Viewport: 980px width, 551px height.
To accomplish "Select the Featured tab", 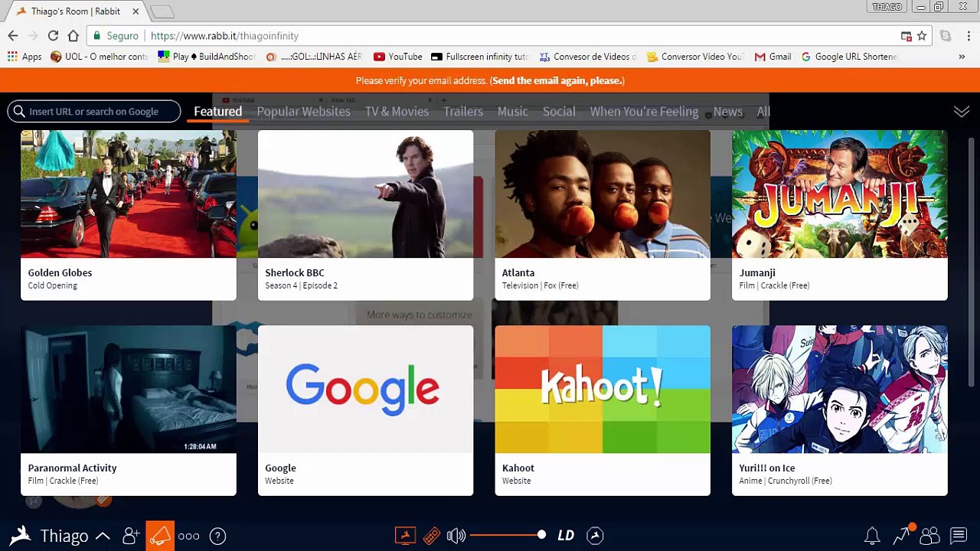I will [217, 112].
